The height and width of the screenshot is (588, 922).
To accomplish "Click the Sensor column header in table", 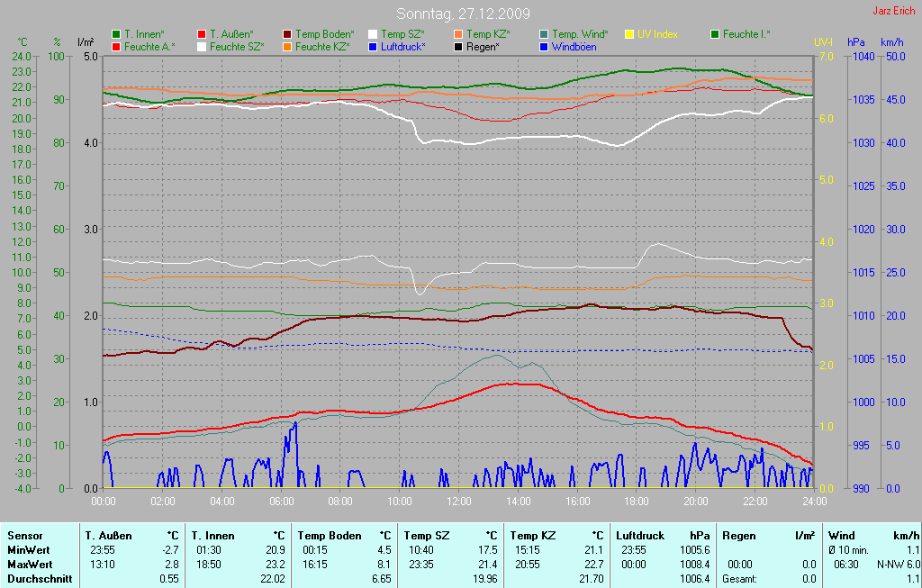I will tap(25, 536).
